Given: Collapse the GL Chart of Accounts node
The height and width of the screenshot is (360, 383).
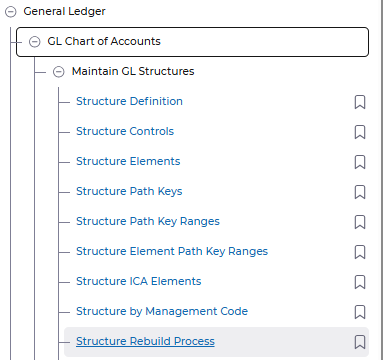Looking at the screenshot, I should [34, 42].
